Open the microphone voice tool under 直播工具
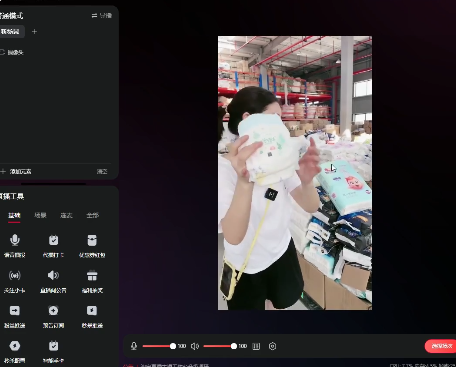Screen dimensions: 456x367 click(x=15, y=240)
